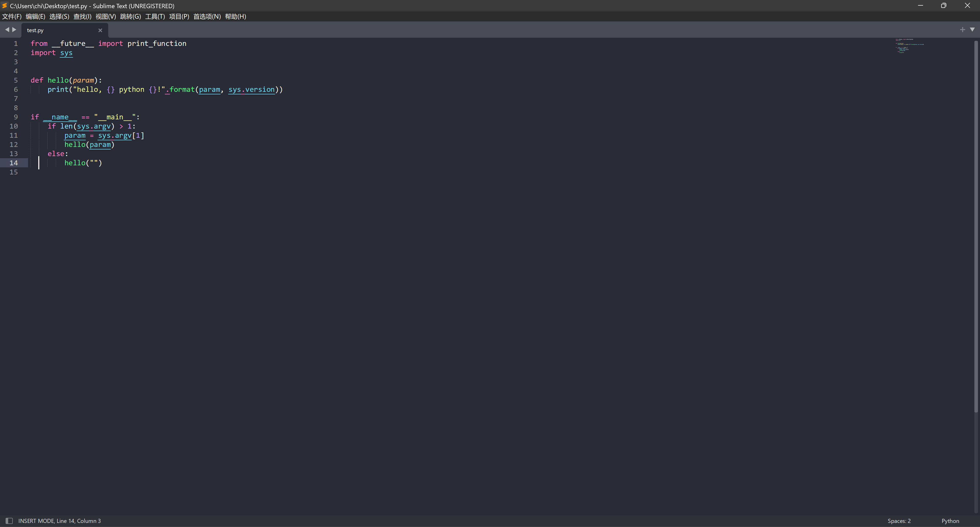980x527 pixels.
Task: Open Python syntax selector in status bar
Action: [x=950, y=521]
